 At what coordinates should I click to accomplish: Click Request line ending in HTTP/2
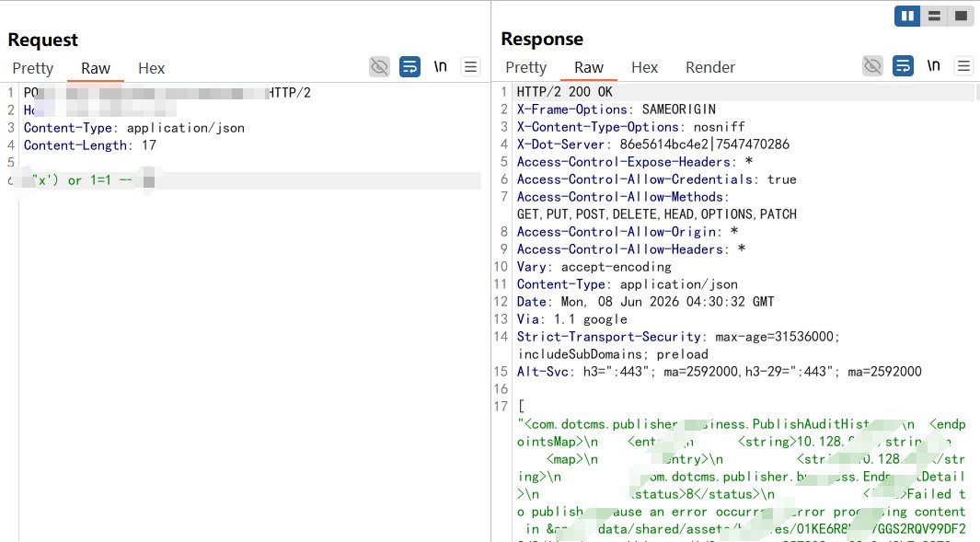(x=167, y=93)
